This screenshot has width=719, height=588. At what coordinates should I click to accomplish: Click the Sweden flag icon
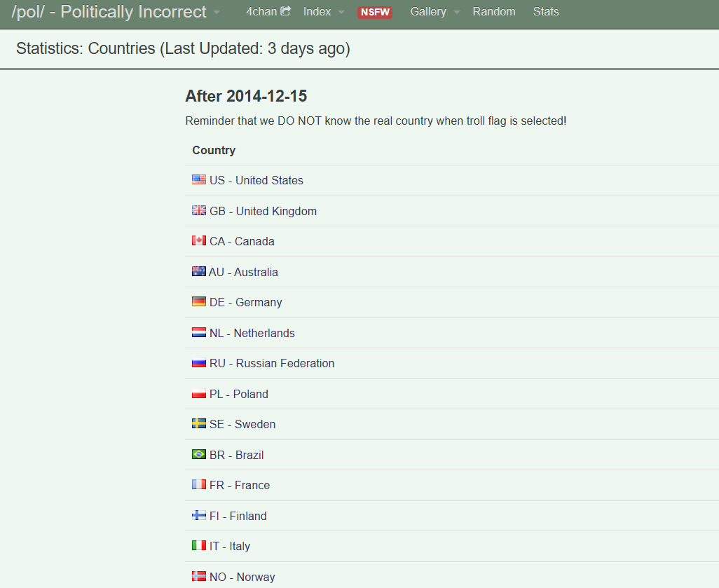pos(198,423)
